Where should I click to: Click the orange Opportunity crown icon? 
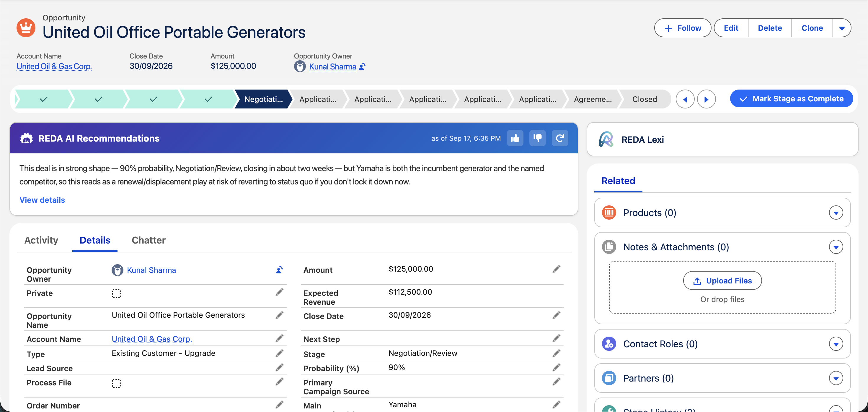tap(26, 28)
